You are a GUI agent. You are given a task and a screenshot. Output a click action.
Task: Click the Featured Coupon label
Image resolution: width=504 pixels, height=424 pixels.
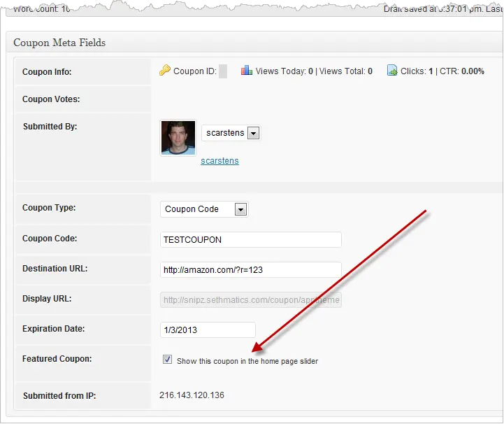(57, 359)
